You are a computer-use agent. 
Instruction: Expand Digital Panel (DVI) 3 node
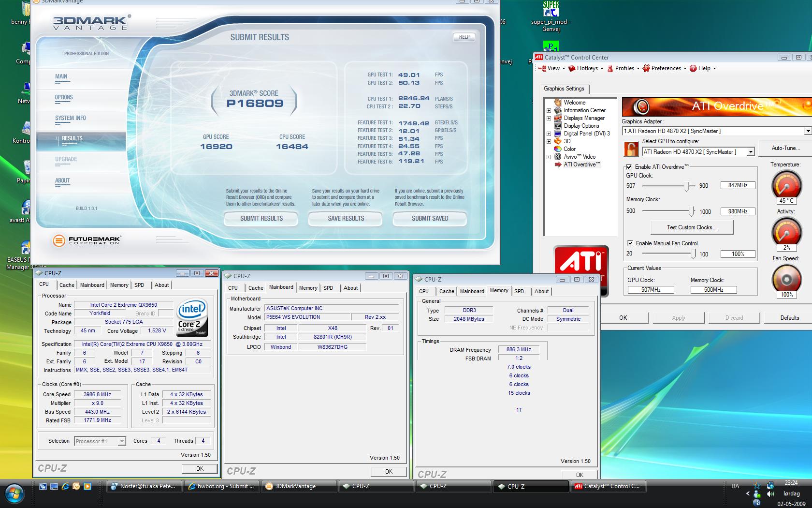pos(549,134)
